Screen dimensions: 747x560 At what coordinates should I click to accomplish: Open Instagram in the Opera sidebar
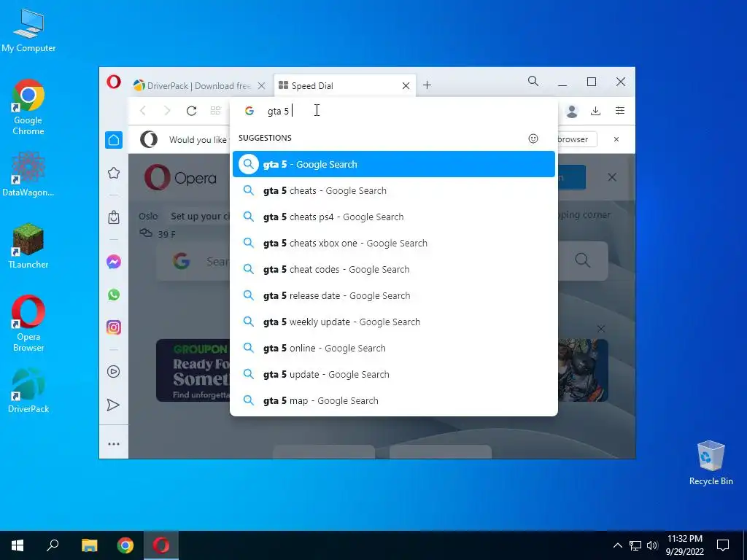pyautogui.click(x=114, y=327)
